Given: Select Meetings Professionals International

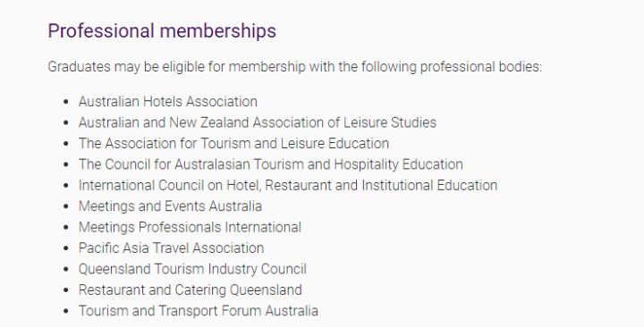Looking at the screenshot, I should pyautogui.click(x=190, y=227).
